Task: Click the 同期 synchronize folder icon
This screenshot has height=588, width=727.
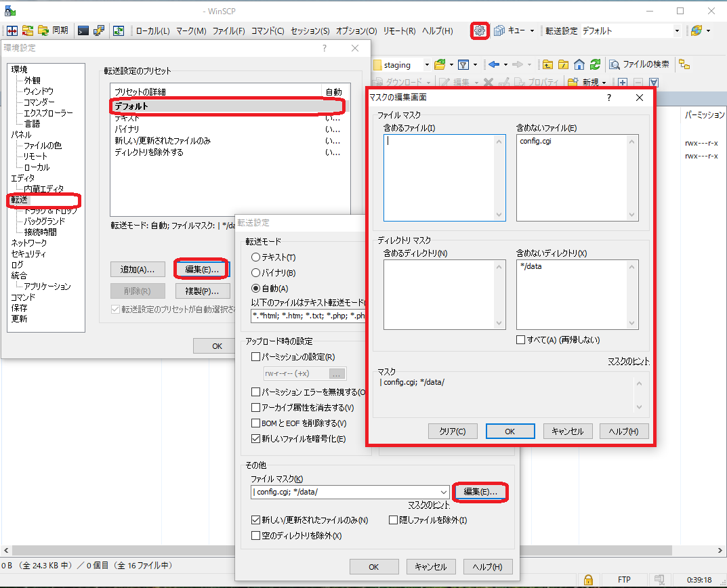Action: 43,30
